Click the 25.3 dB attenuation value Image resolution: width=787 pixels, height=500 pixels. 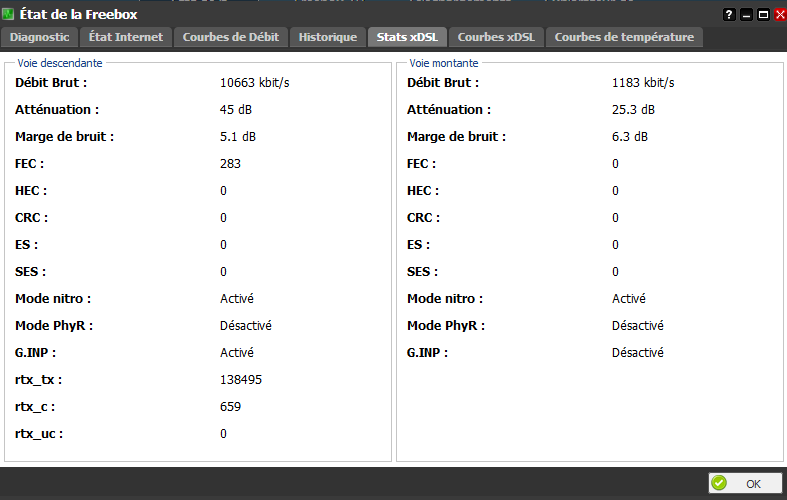pyautogui.click(x=633, y=110)
